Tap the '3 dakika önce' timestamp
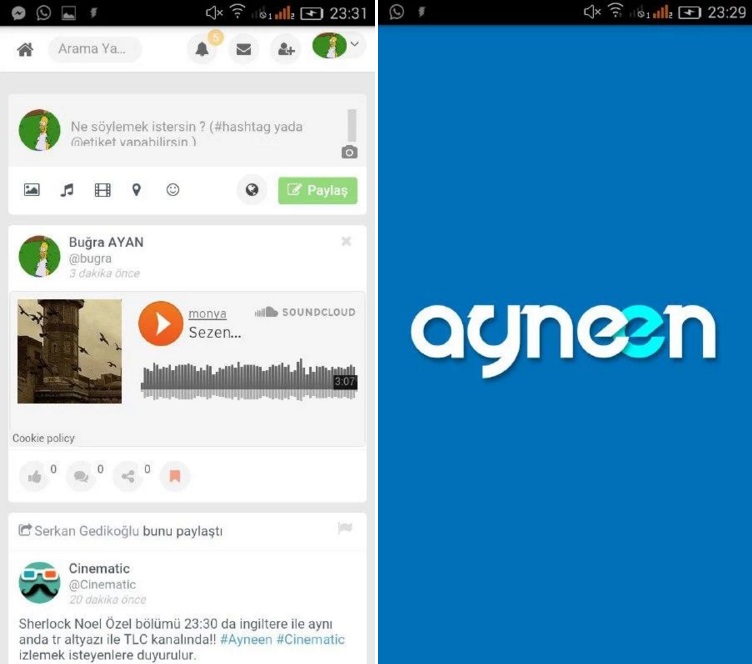Viewport: 752px width, 664px height. [105, 273]
